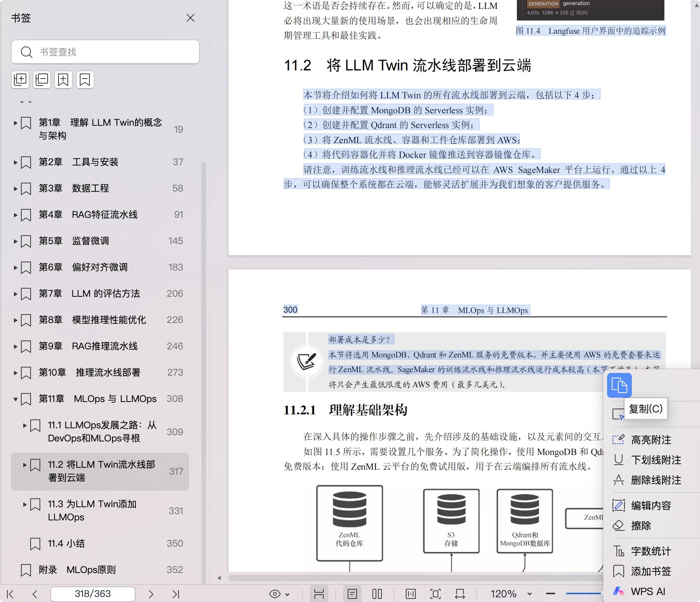
Task: Zoom out with minus button
Action: [x=551, y=594]
